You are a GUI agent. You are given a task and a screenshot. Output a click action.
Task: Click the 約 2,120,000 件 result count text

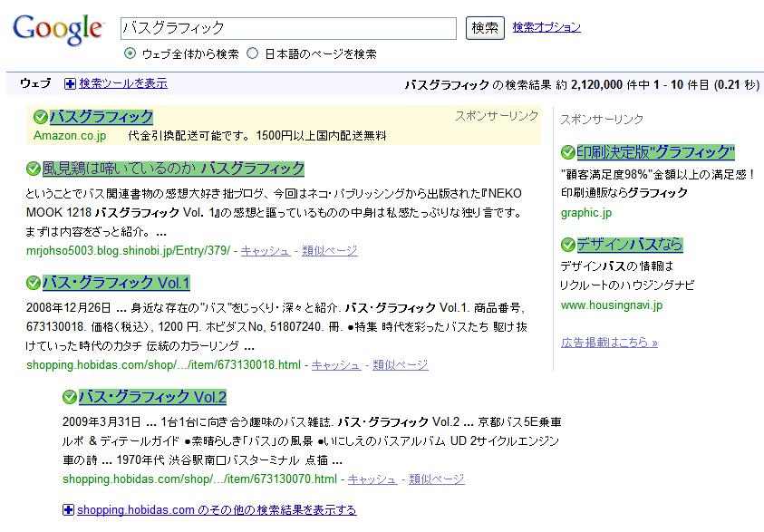point(603,85)
